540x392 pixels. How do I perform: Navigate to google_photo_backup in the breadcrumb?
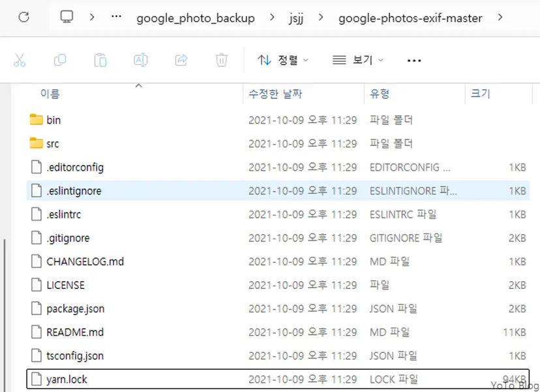point(195,18)
